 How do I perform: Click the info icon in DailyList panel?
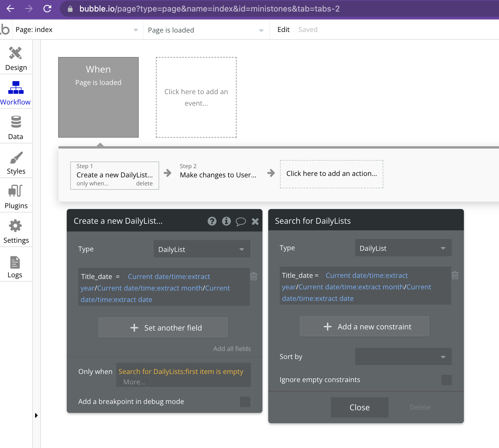(226, 221)
